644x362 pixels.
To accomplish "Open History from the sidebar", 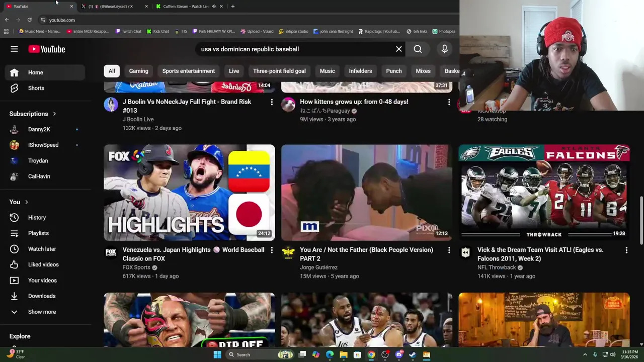I will (x=45, y=218).
